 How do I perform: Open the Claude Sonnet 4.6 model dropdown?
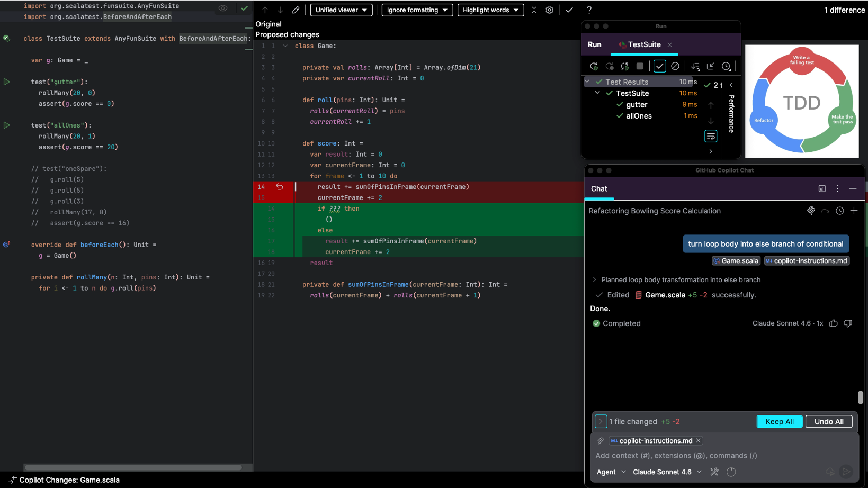(667, 472)
